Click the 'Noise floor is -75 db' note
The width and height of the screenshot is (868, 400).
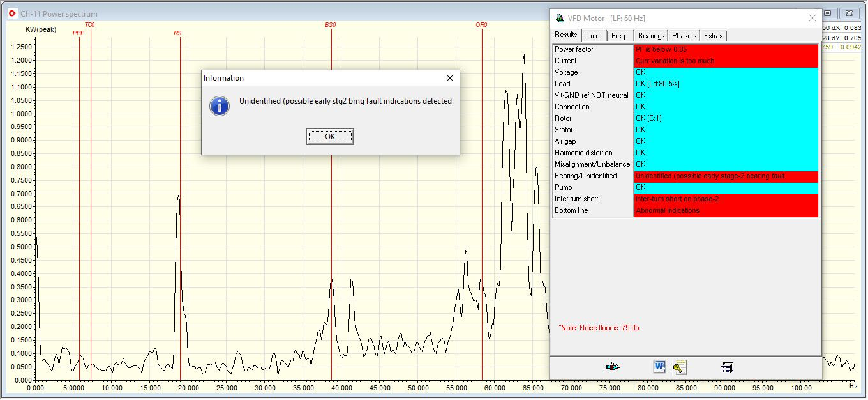tap(599, 328)
